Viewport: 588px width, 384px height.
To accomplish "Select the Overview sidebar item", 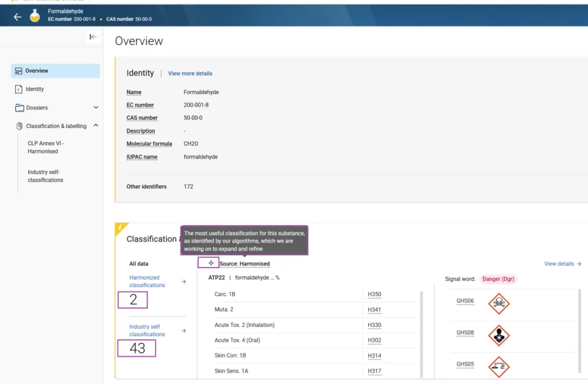I will point(56,71).
